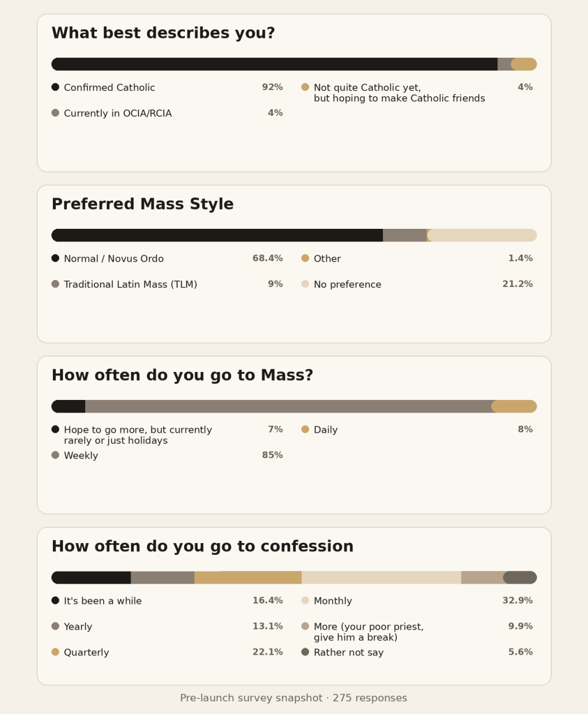Click the dot next to Quarterly
The image size is (588, 714).
pos(55,652)
